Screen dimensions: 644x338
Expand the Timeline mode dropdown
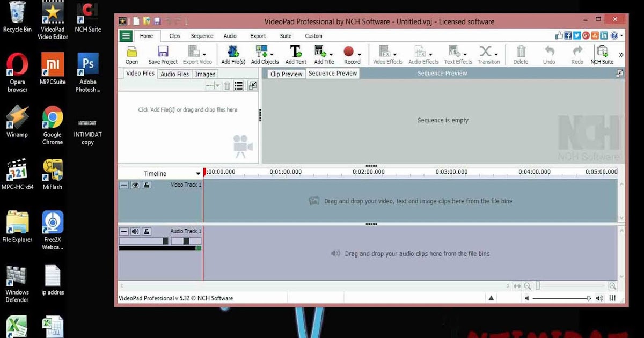[198, 174]
